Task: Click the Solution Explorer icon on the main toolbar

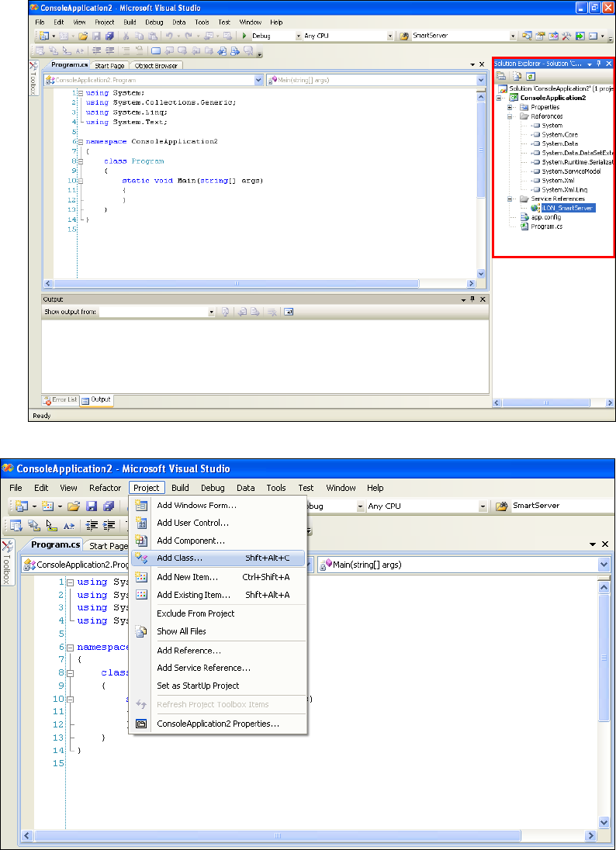Action: (x=527, y=36)
